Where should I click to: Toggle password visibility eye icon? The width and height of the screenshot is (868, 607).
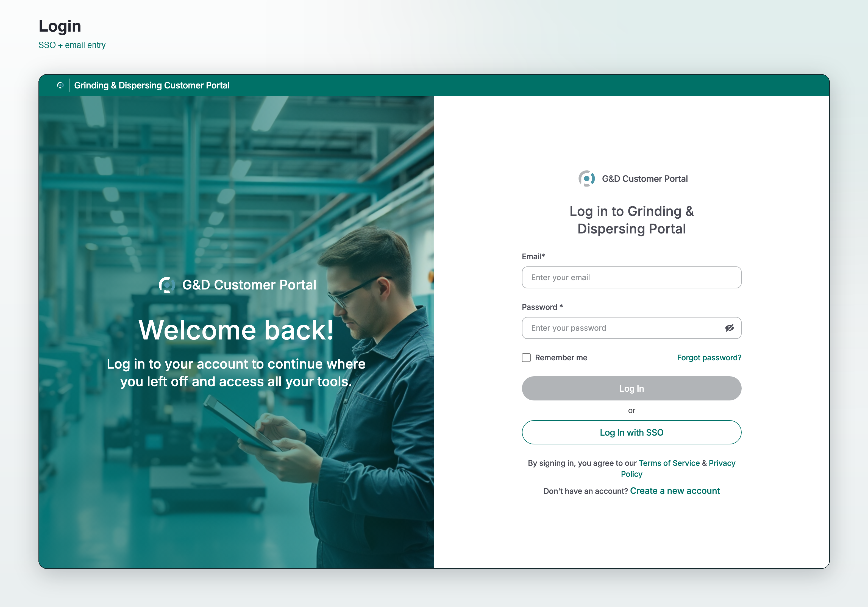click(729, 328)
